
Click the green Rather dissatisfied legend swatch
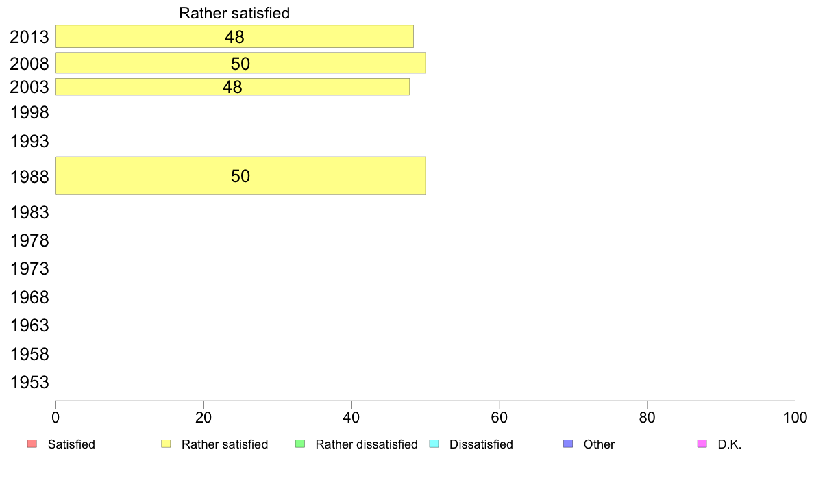300,444
